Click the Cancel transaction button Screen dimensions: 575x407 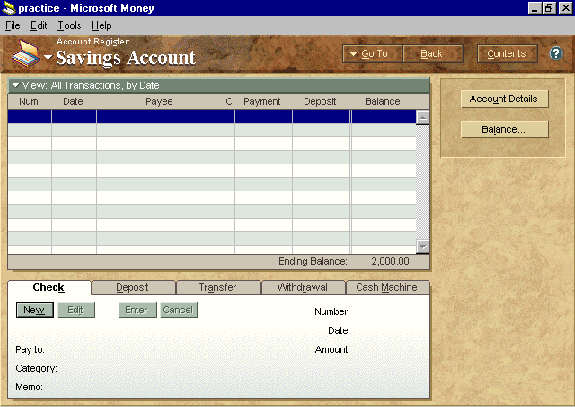coord(179,310)
